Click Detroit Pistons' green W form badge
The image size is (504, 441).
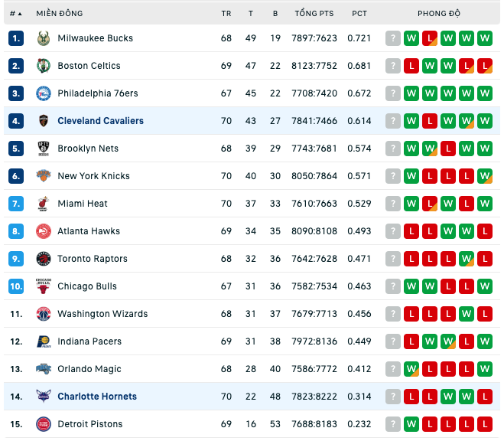click(411, 424)
